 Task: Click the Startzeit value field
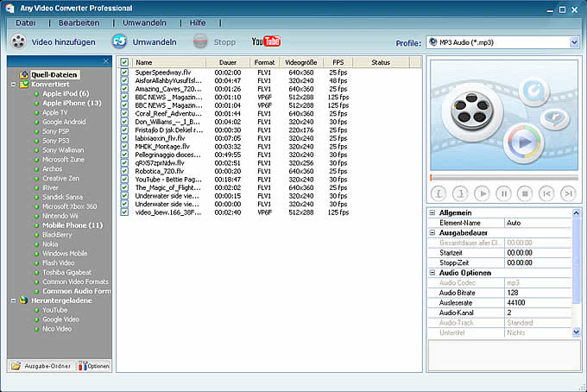tap(538, 253)
